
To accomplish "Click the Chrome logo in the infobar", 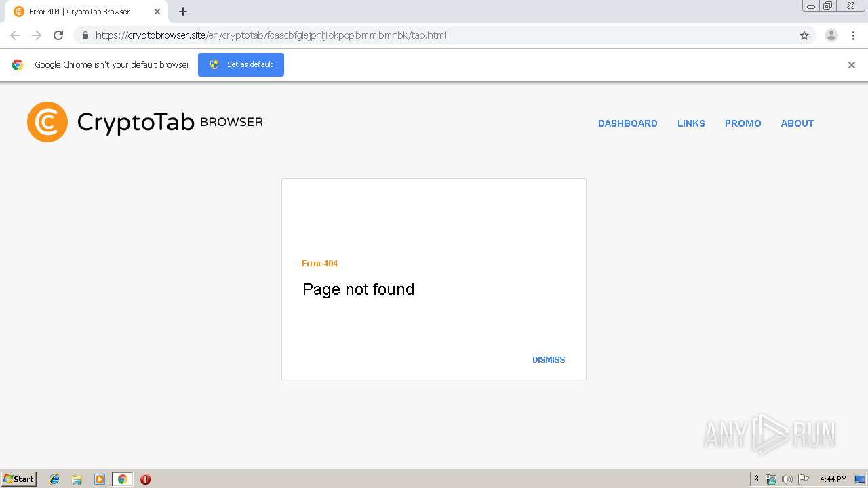I will (18, 65).
